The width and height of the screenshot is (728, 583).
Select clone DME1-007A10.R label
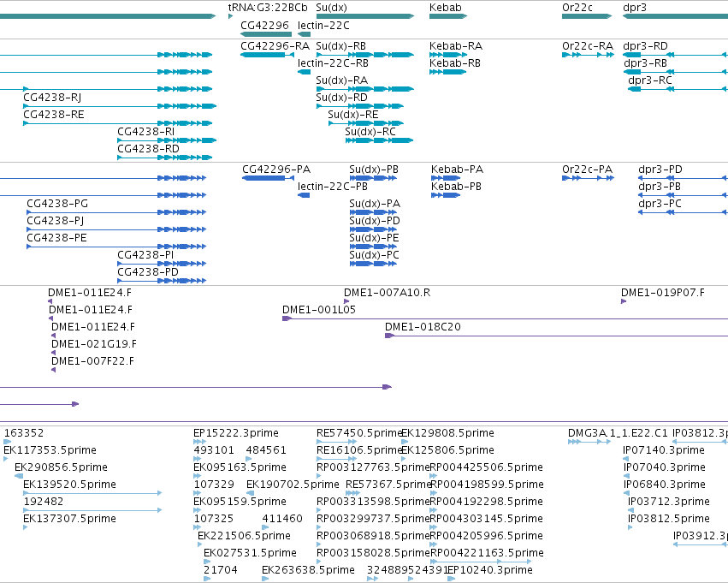[x=387, y=293]
